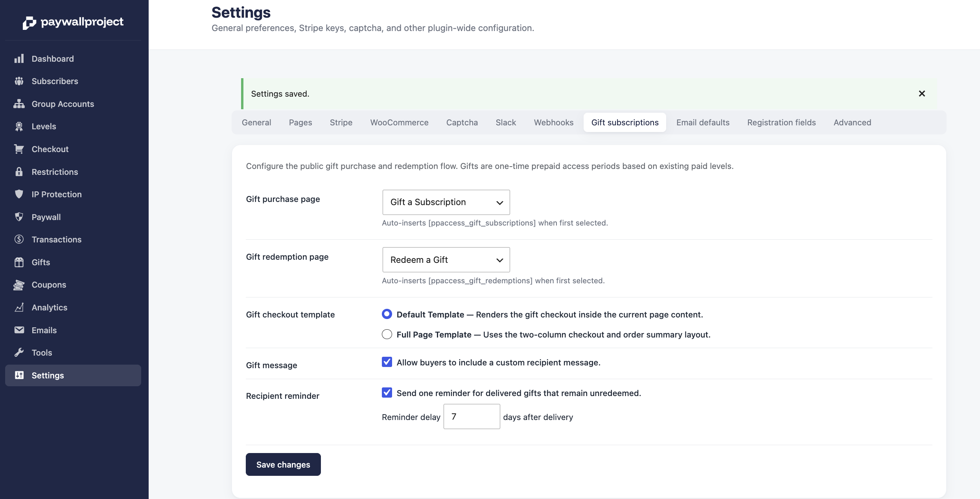Open Transactions from the sidebar label
The image size is (980, 499).
(57, 239)
